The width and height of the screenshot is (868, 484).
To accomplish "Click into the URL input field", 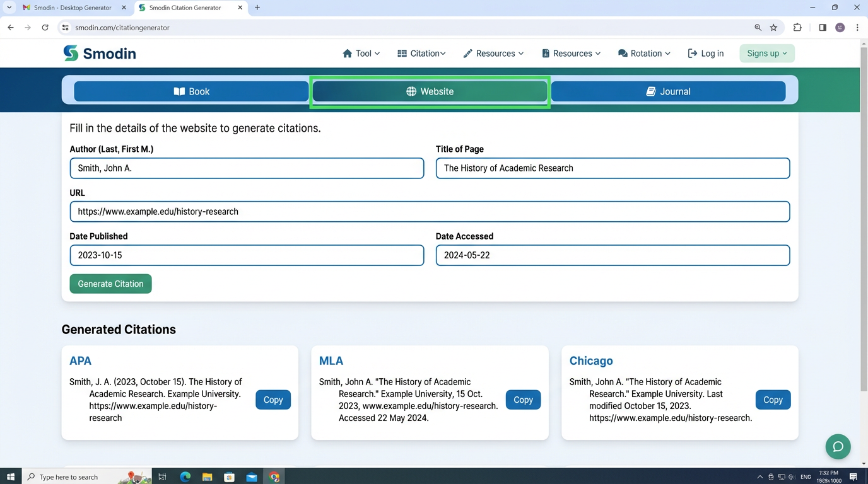I will coord(430,212).
